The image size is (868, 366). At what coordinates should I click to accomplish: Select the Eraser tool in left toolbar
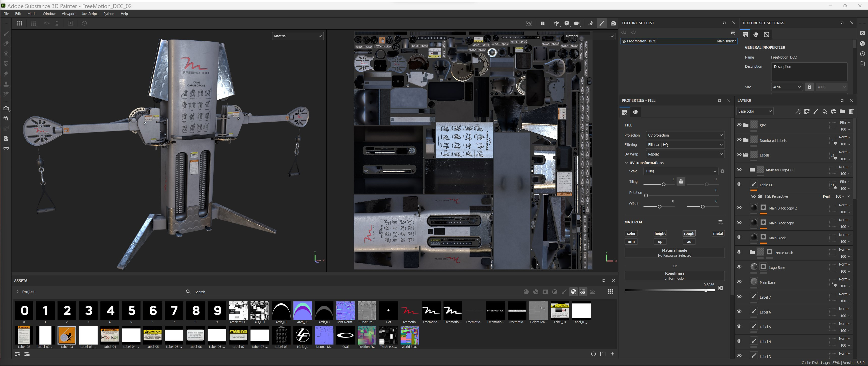[x=6, y=44]
